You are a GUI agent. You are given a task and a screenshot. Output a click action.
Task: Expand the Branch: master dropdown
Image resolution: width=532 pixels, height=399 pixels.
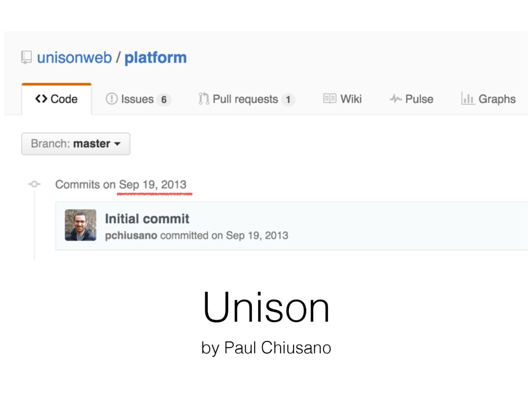76,144
